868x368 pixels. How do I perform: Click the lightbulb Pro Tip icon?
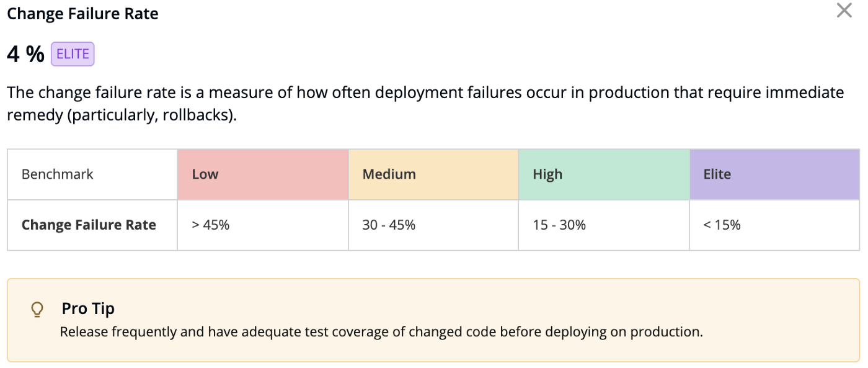coord(37,309)
